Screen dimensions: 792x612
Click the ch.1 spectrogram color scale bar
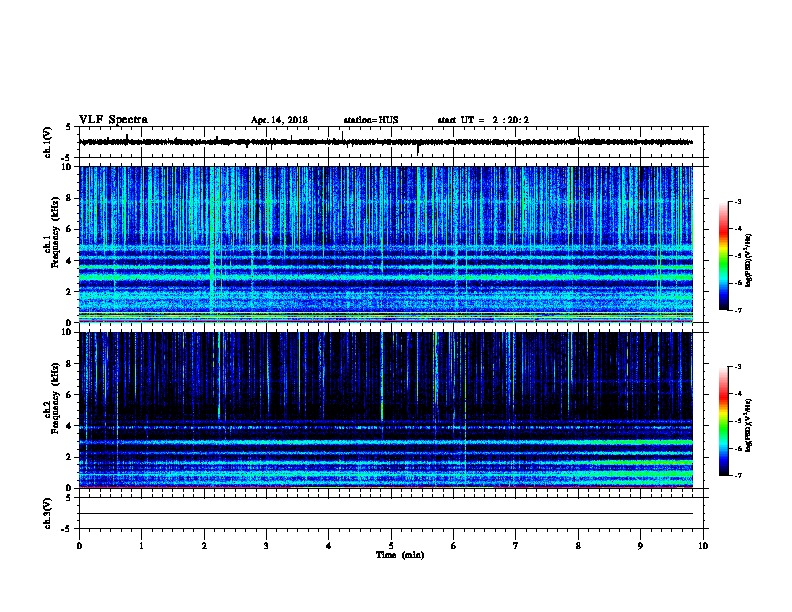point(723,256)
